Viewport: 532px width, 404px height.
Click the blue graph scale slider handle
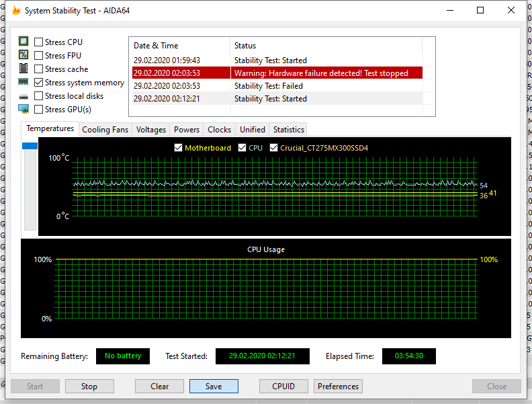click(30, 146)
